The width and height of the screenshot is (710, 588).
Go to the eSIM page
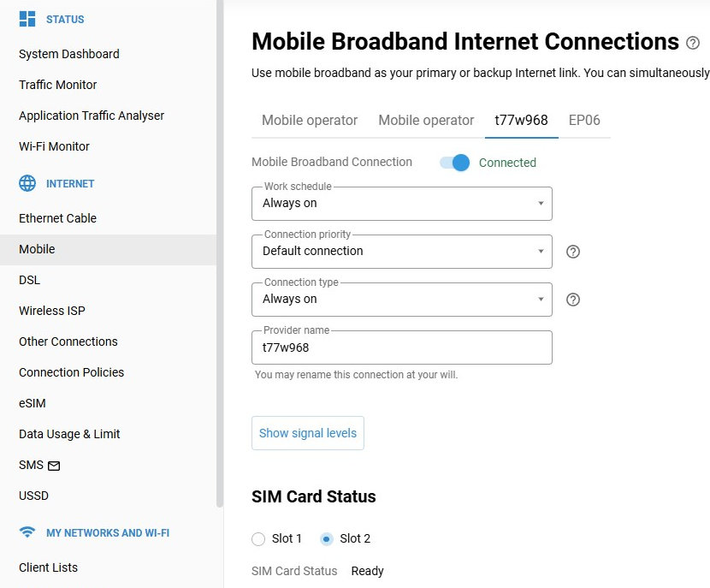pos(33,403)
